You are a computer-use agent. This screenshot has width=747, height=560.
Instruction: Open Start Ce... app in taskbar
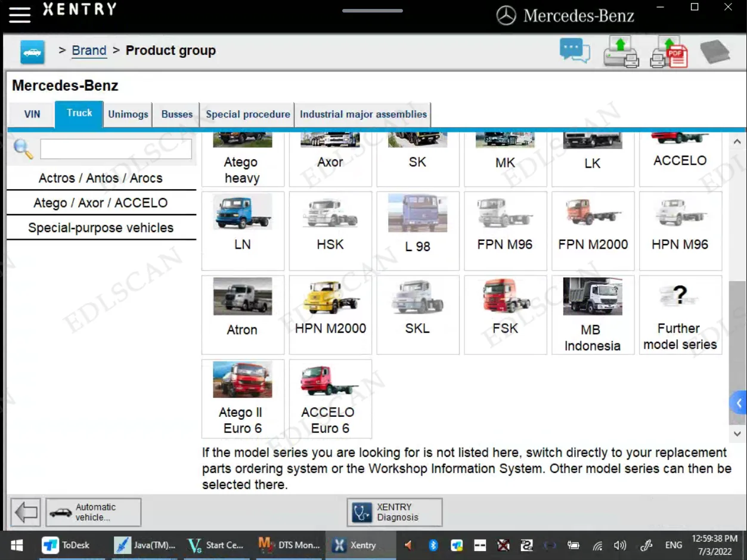[x=215, y=545]
